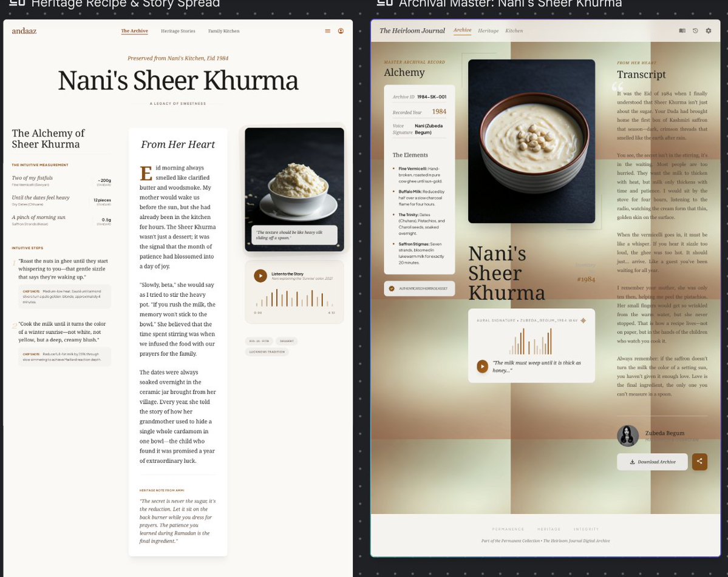Click Zubeda Begum's avatar photo
This screenshot has width=728, height=577.
(x=628, y=436)
